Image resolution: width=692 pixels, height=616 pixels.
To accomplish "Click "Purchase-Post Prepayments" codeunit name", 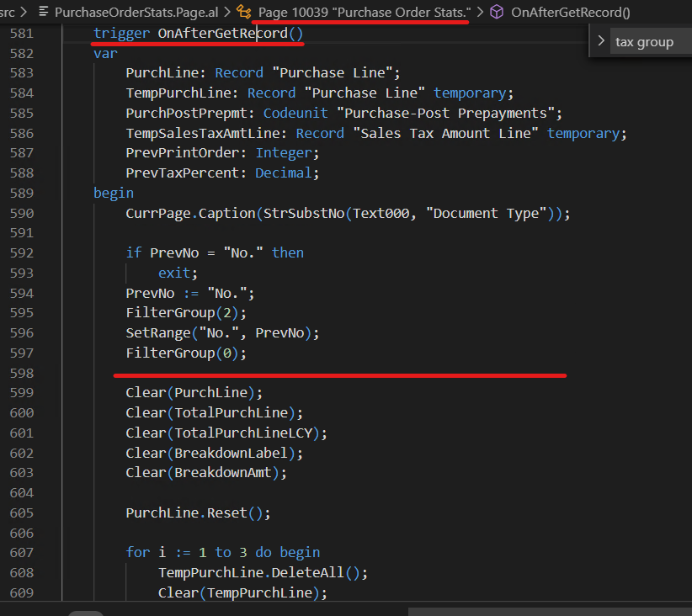I will tap(445, 113).
